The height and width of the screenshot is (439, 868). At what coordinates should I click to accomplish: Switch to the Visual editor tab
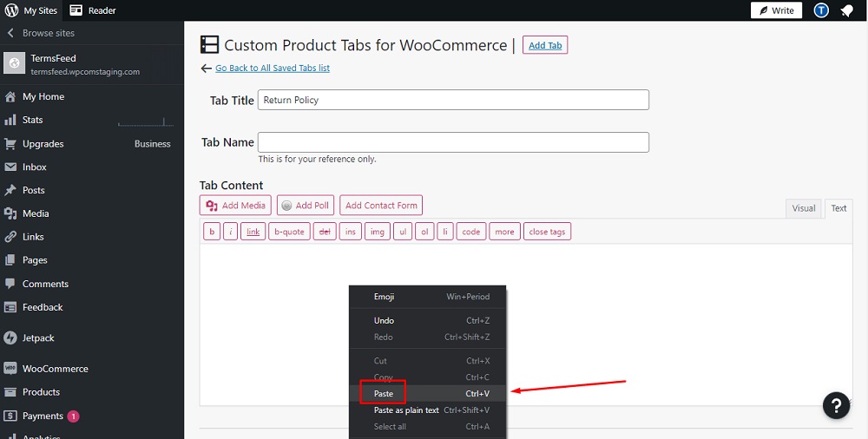804,209
